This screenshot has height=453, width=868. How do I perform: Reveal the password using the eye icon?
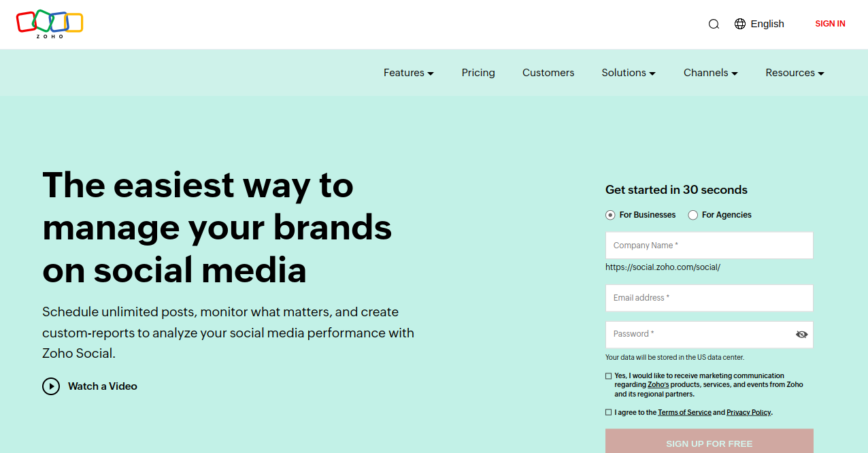[x=802, y=335]
